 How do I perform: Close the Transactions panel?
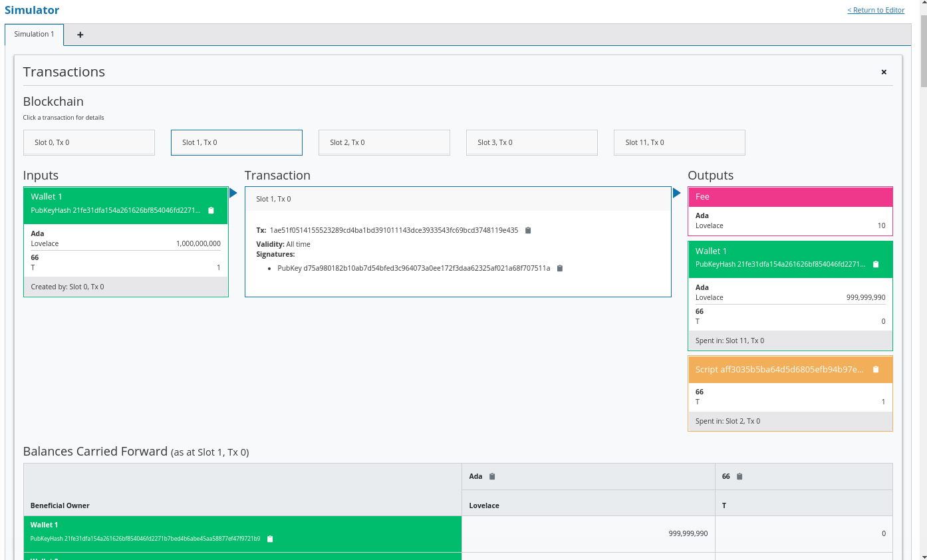884,72
